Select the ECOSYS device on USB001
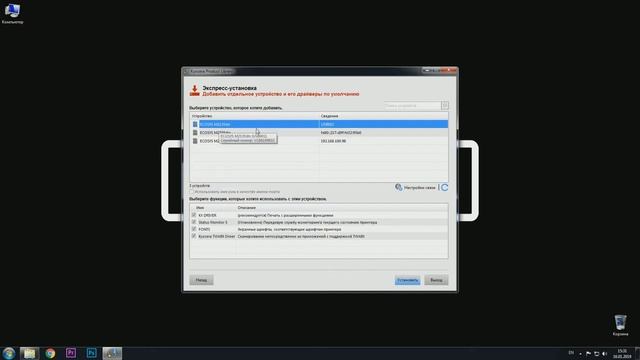640x360 pixels. (319, 124)
